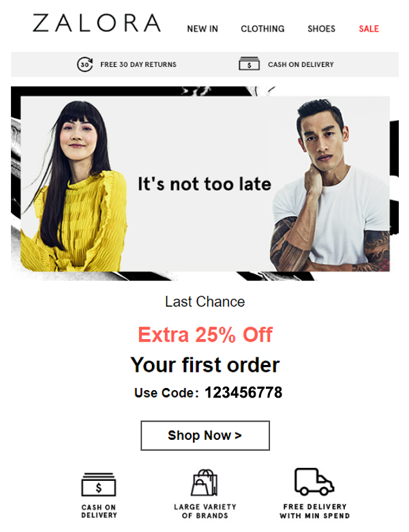Click the delivery truck icon
This screenshot has width=409, height=532.
pyautogui.click(x=314, y=482)
